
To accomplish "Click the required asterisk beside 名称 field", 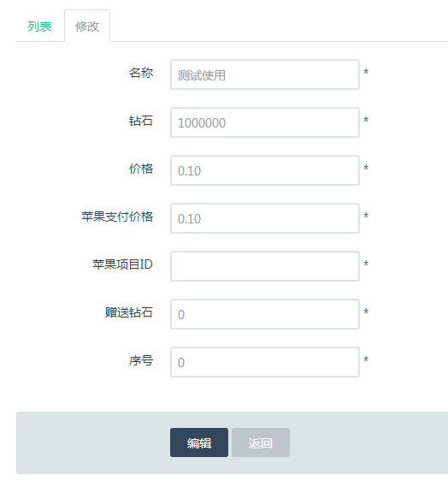I will coord(366,72).
